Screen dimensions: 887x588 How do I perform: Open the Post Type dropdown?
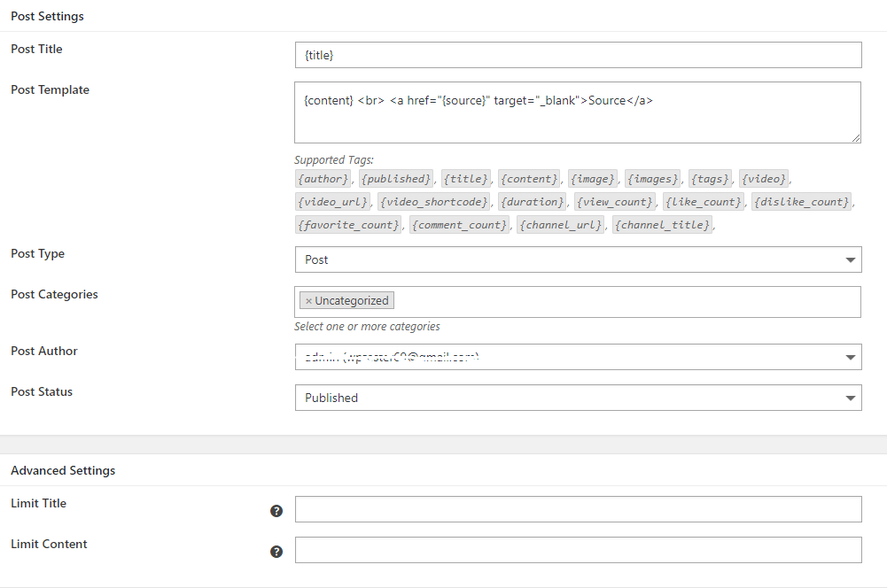click(x=578, y=259)
